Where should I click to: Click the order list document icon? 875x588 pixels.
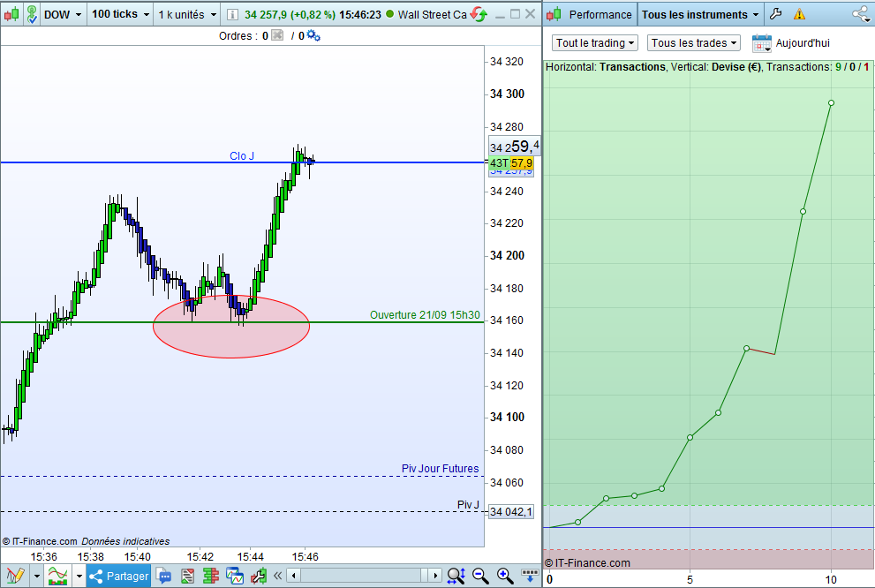point(187,576)
